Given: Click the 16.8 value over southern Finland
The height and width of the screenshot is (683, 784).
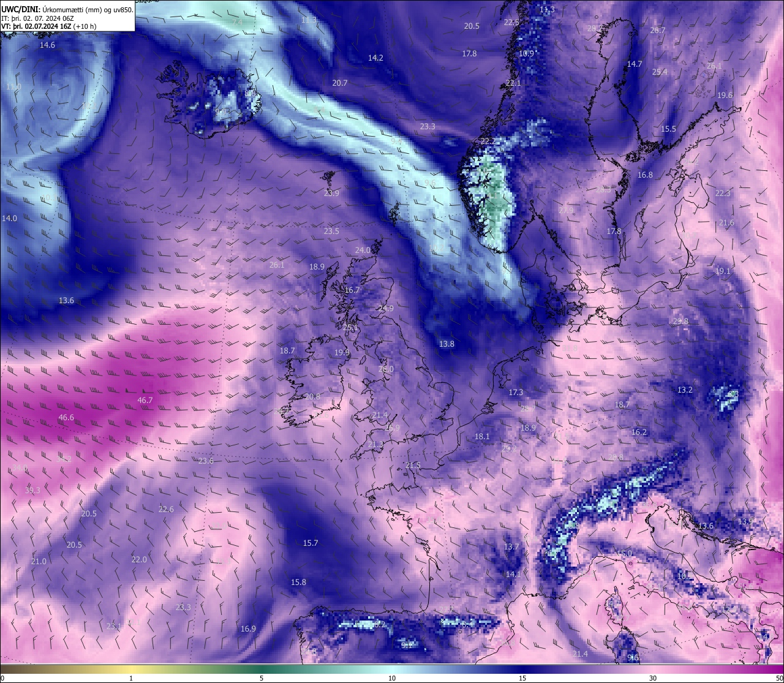Looking at the screenshot, I should point(645,175).
